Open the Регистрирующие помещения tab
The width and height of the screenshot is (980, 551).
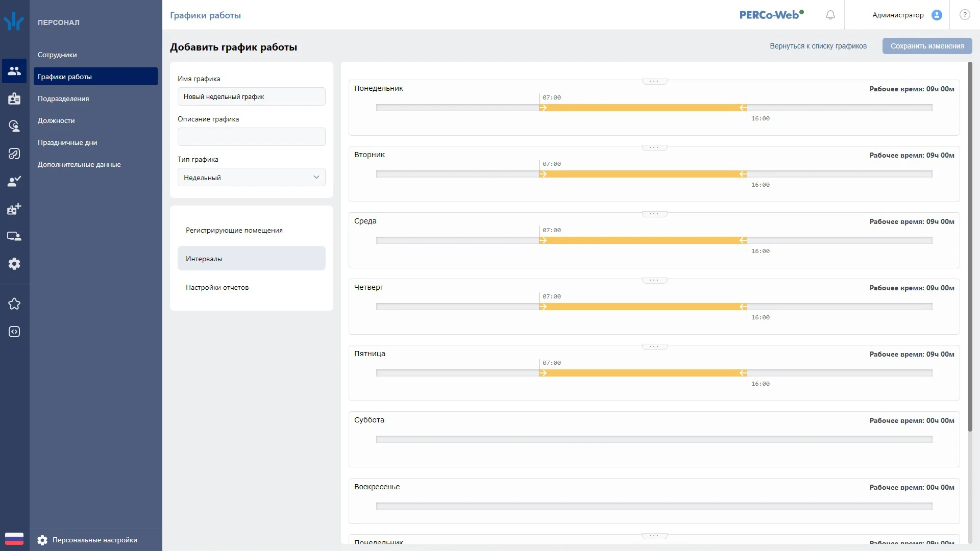click(x=234, y=230)
